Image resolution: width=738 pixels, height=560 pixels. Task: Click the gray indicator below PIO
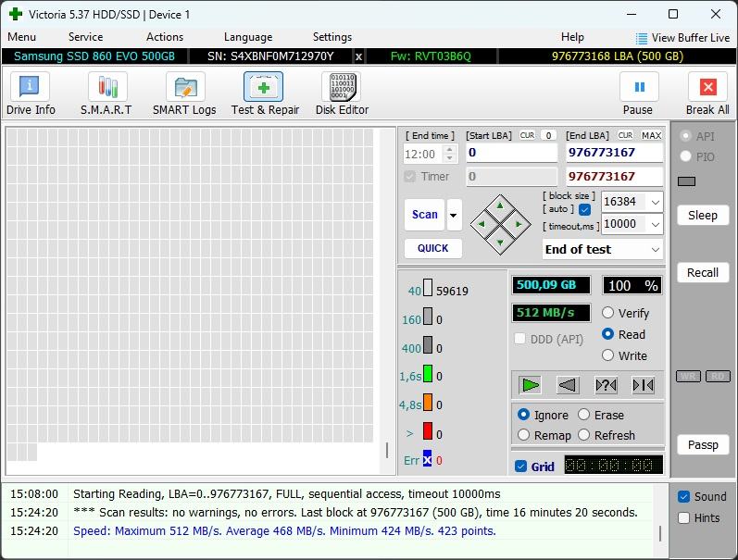coord(686,181)
